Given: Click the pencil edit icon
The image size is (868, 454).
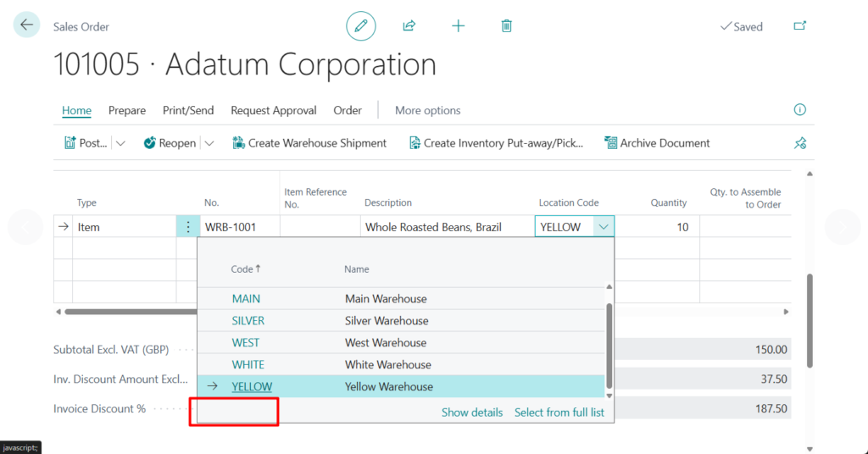Looking at the screenshot, I should 360,26.
